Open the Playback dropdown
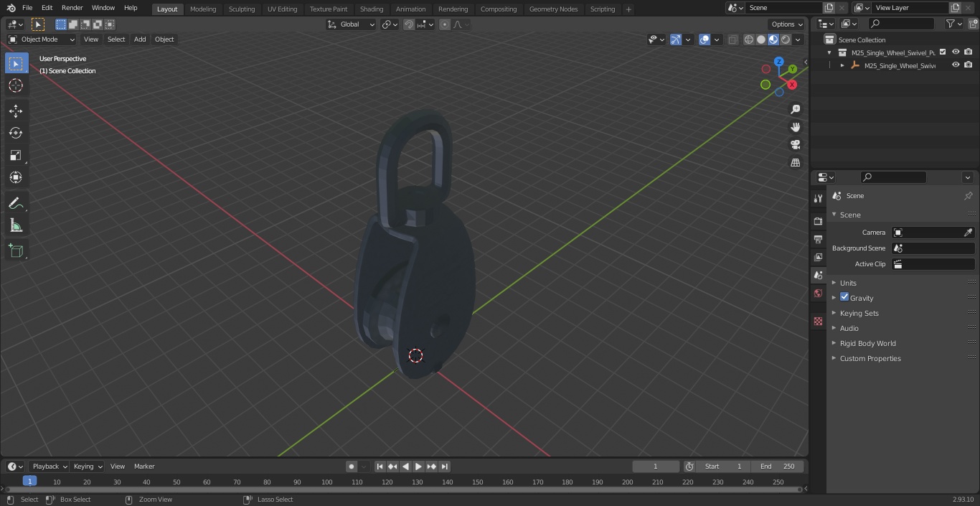This screenshot has height=506, width=980. pyautogui.click(x=49, y=467)
